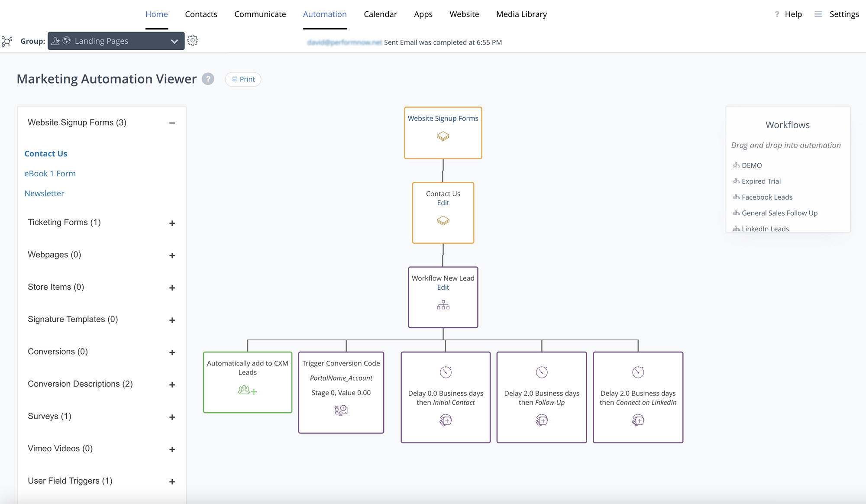
Task: Open the Landing Pages group dropdown
Action: (116, 41)
